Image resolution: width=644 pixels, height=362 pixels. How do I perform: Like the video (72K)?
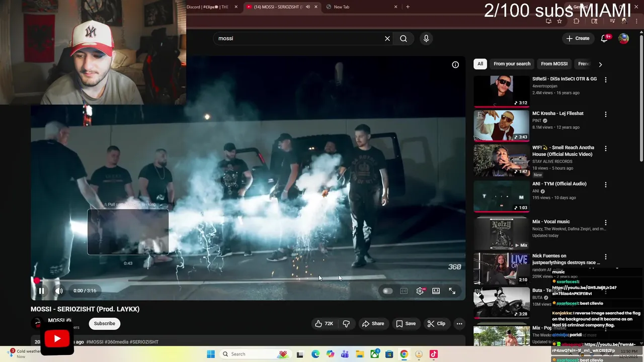click(324, 324)
